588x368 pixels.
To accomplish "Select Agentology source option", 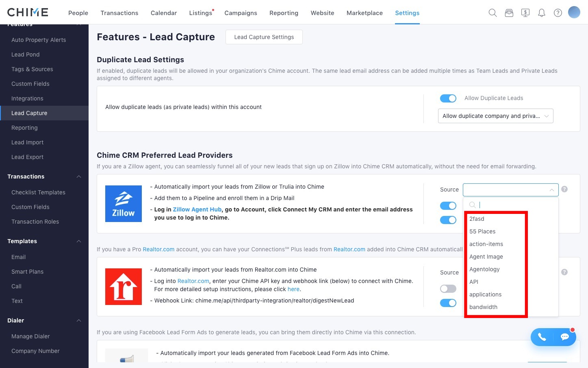I will (511, 269).
